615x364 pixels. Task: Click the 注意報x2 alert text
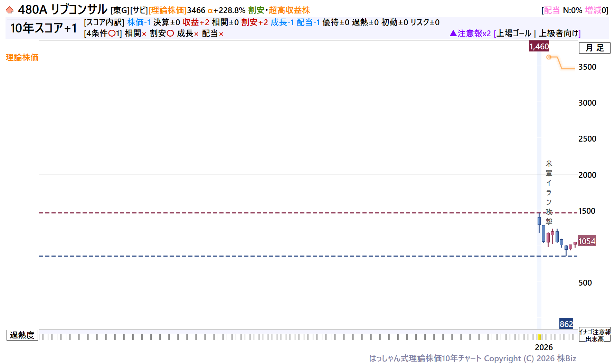click(x=474, y=33)
